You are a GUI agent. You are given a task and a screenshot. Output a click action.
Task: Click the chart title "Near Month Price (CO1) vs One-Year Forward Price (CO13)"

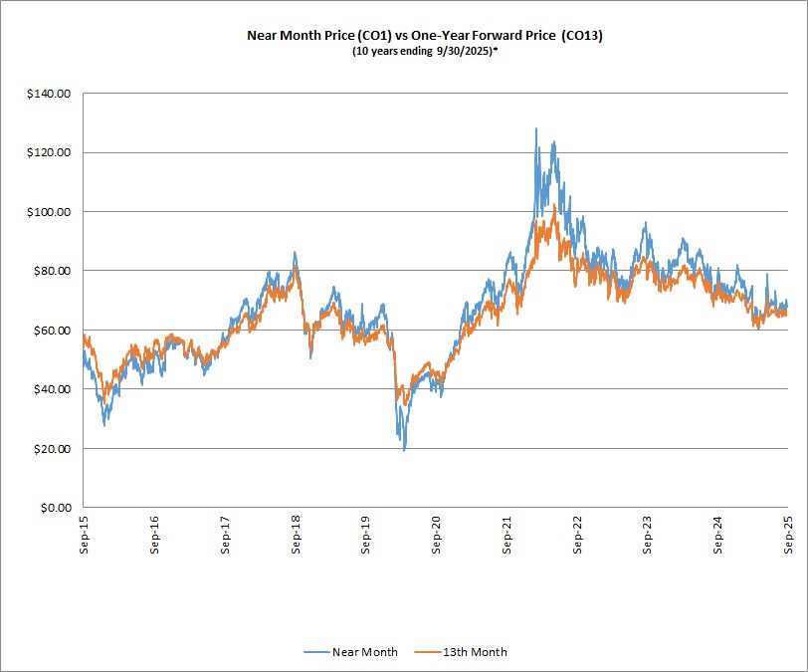click(x=425, y=35)
